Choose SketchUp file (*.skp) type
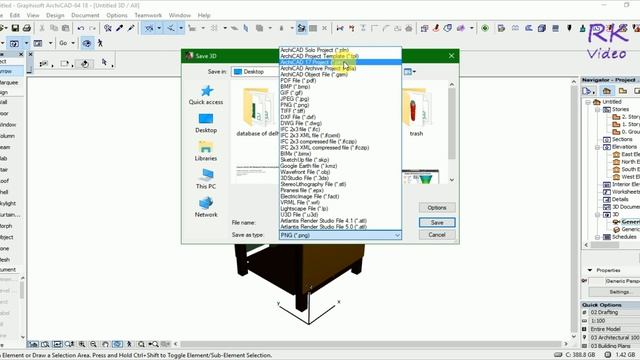 [340, 160]
